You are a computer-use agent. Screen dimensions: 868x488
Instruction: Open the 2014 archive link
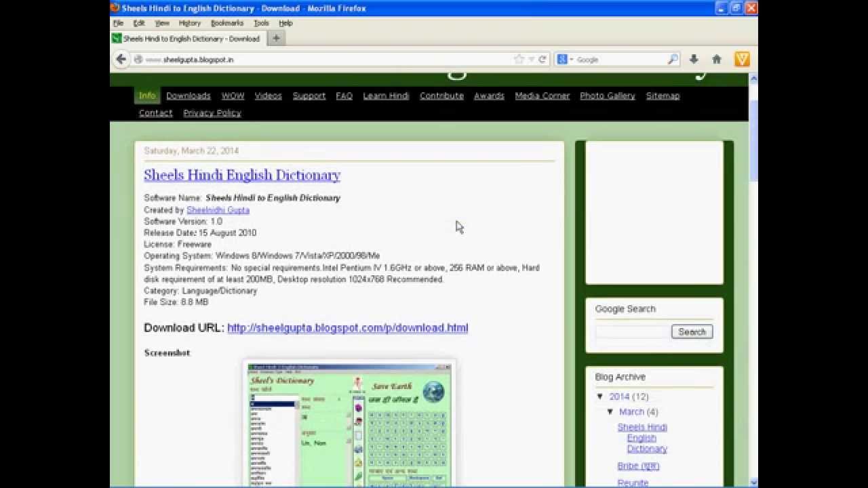click(x=619, y=396)
